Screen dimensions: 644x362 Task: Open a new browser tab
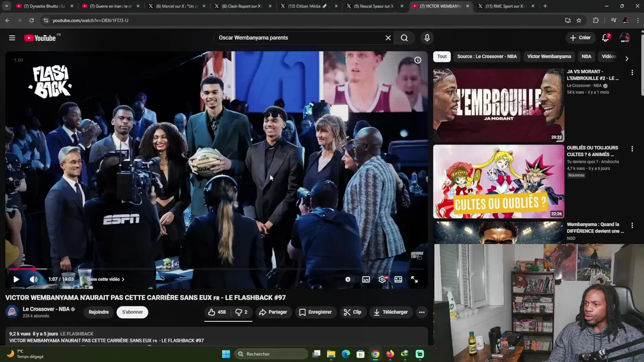pyautogui.click(x=545, y=6)
